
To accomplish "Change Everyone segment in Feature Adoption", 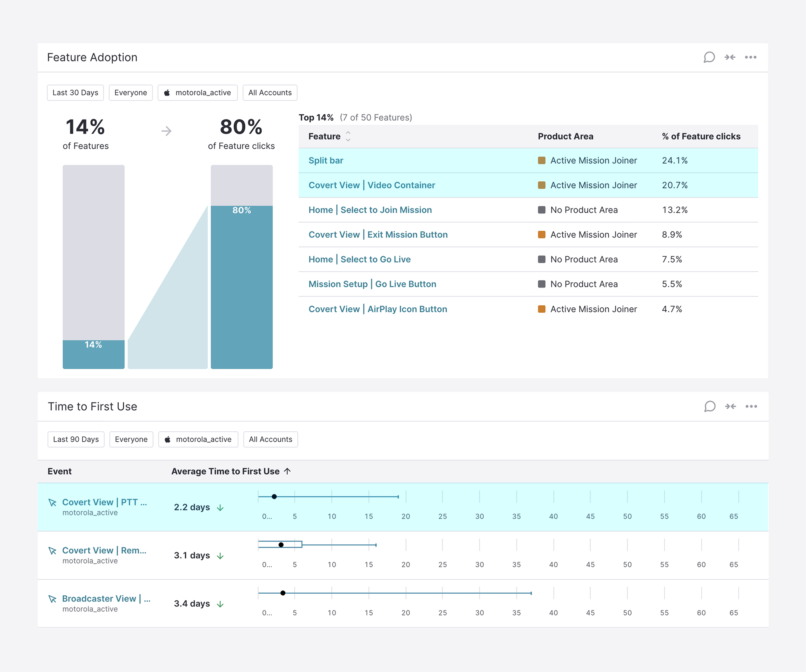I will click(130, 93).
